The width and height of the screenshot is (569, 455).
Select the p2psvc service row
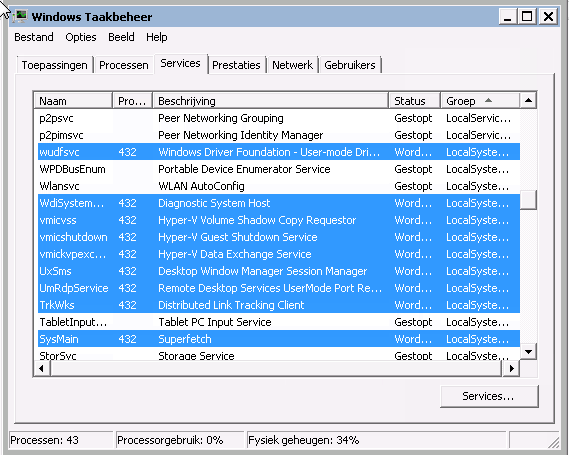pyautogui.click(x=278, y=118)
